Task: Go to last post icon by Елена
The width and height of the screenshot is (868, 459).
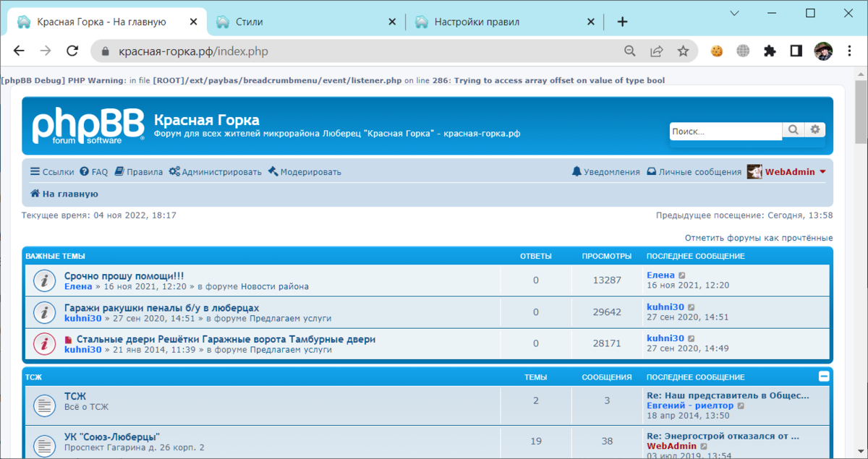Action: [x=682, y=275]
